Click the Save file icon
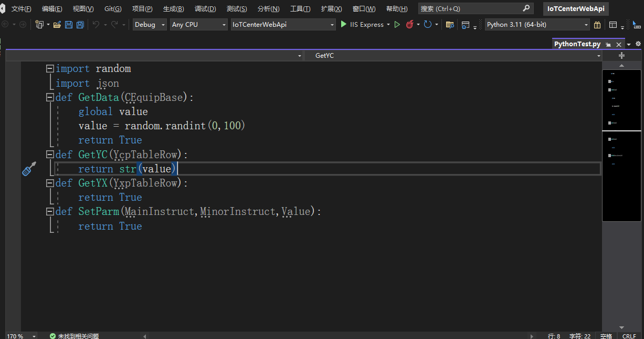This screenshot has height=339, width=644. 69,25
